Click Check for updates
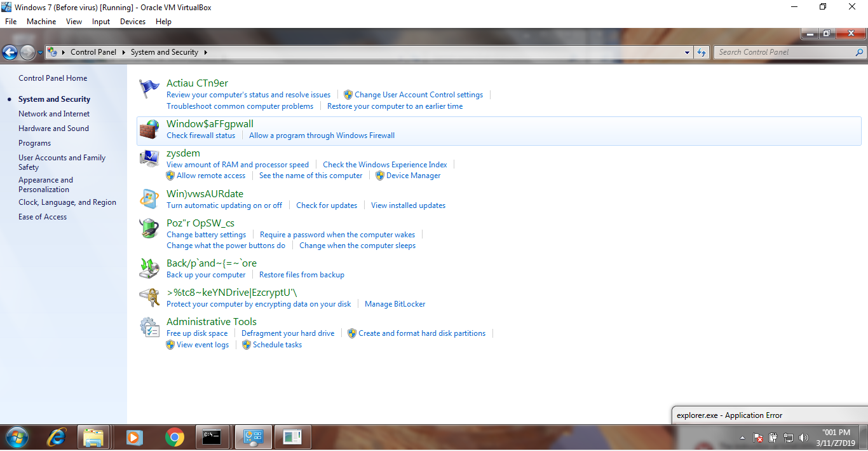This screenshot has width=868, height=451. point(327,205)
